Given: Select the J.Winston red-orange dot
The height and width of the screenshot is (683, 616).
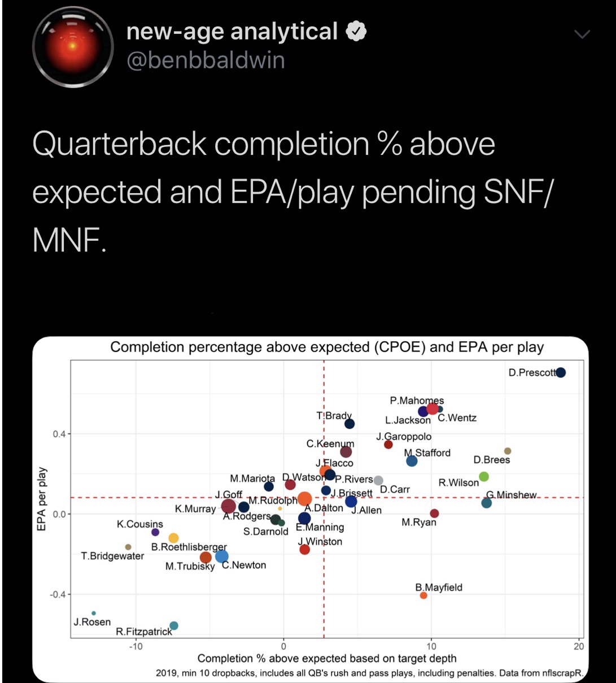Looking at the screenshot, I should coord(305,549).
